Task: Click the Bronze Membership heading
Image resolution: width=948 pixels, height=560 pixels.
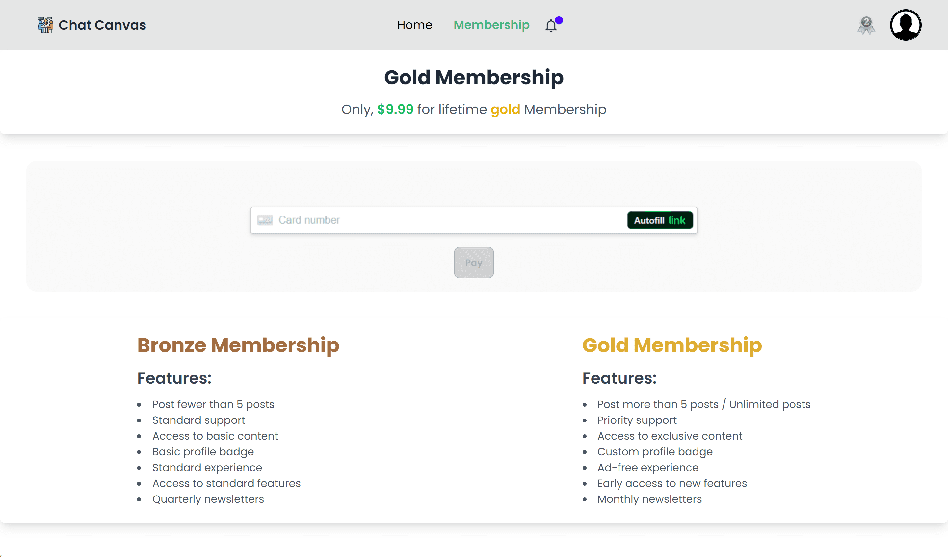Action: tap(238, 345)
